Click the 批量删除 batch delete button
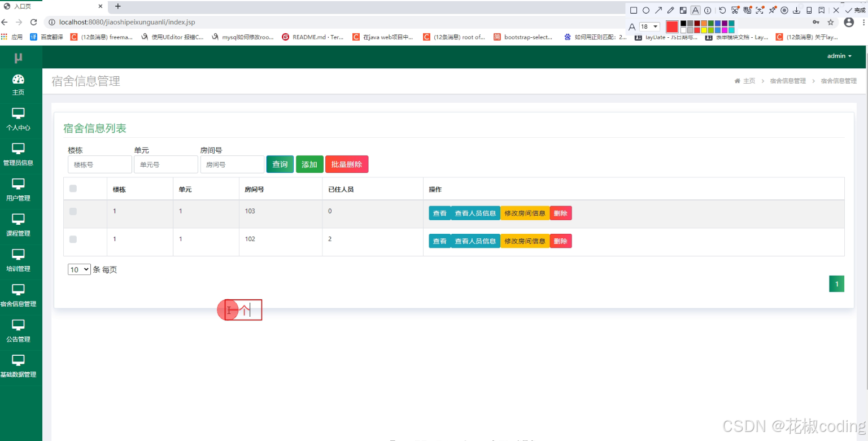 [347, 164]
